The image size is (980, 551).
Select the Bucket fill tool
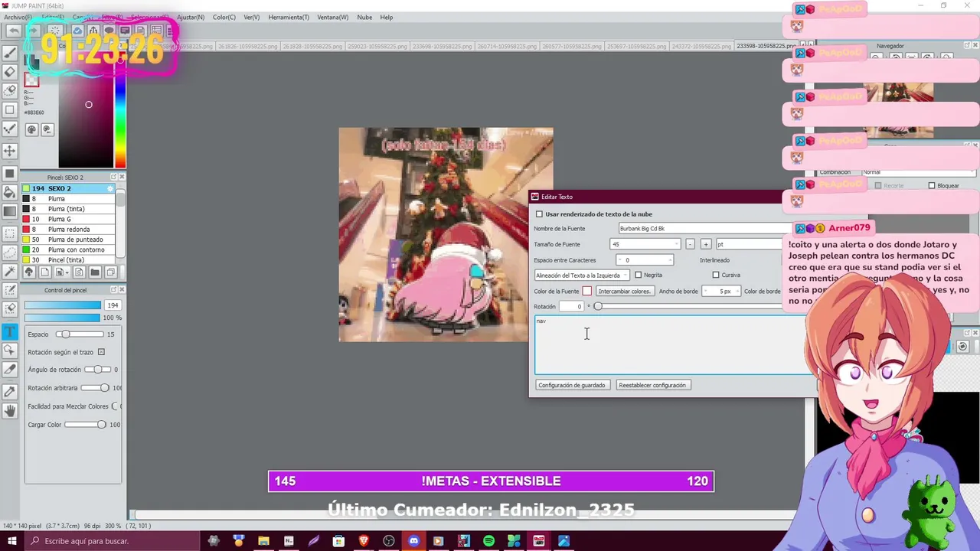10,192
